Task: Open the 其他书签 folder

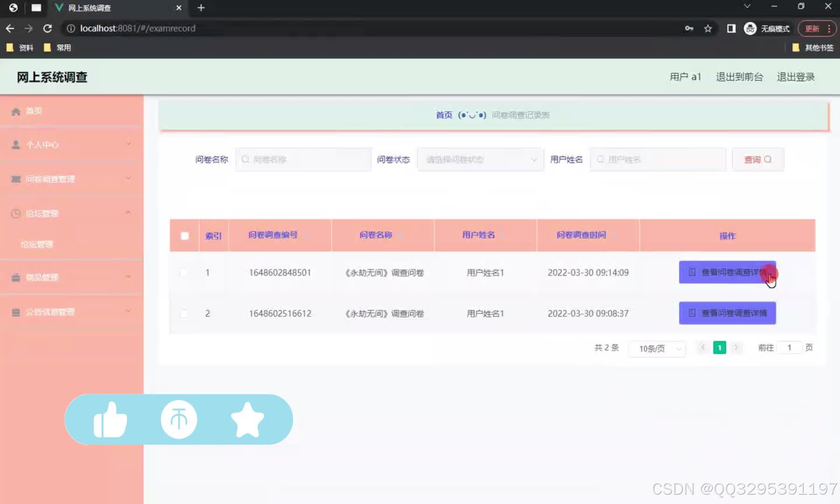Action: [x=813, y=48]
